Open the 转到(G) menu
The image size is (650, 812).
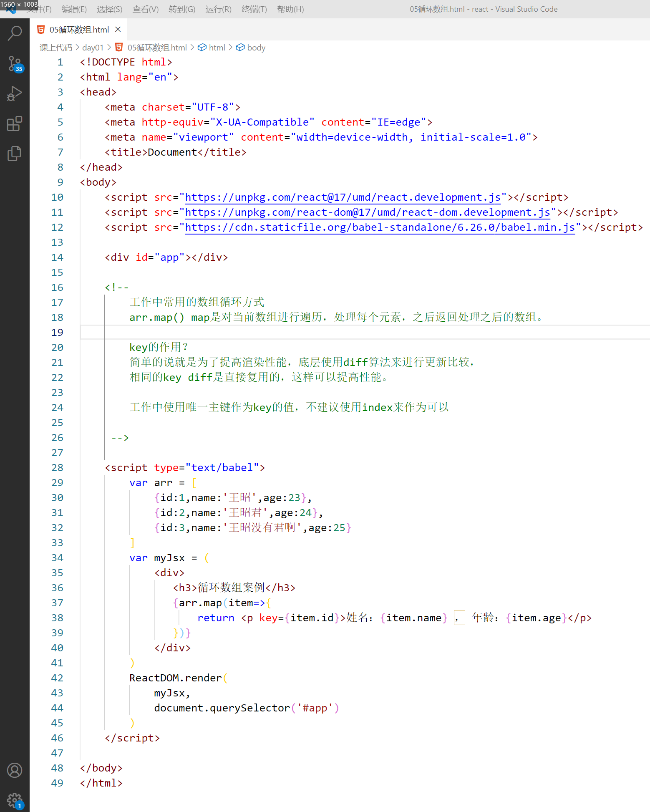pos(182,9)
